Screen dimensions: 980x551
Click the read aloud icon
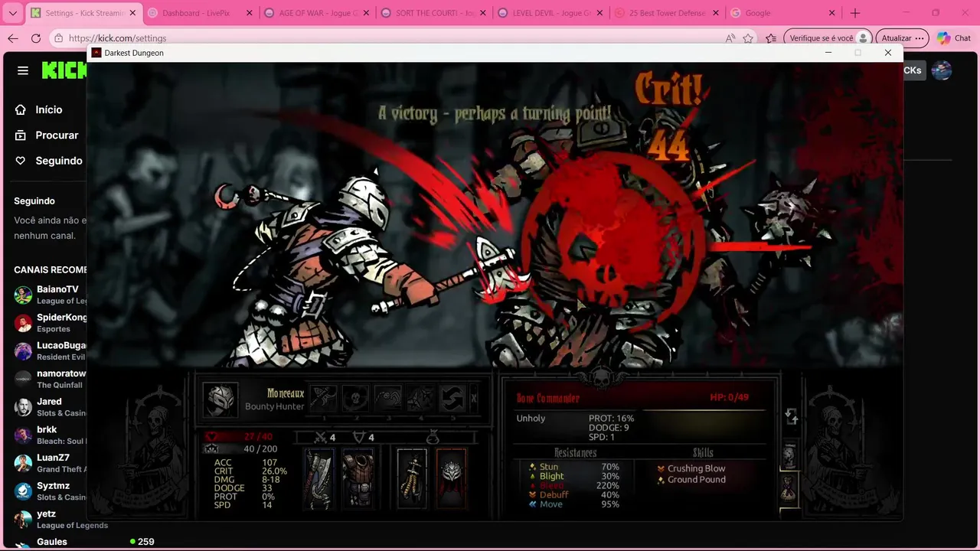pos(730,38)
